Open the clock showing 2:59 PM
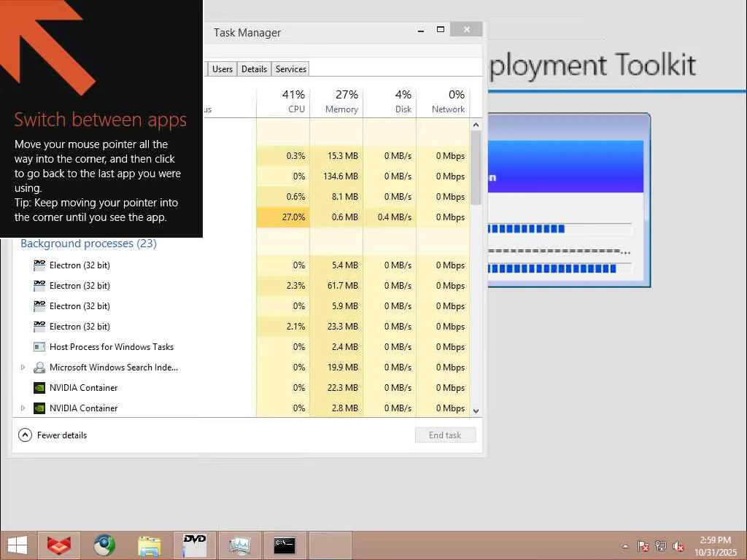Viewport: 747px width, 560px height. click(x=715, y=546)
